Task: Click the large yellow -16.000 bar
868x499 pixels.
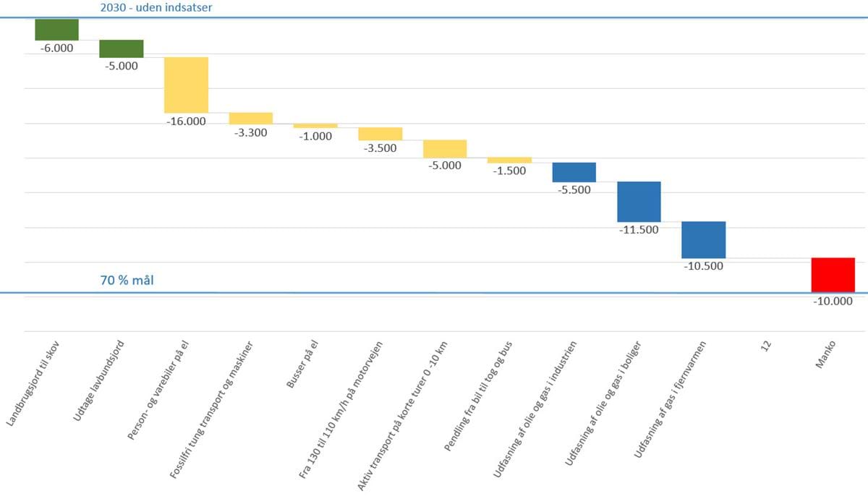Action: point(186,85)
